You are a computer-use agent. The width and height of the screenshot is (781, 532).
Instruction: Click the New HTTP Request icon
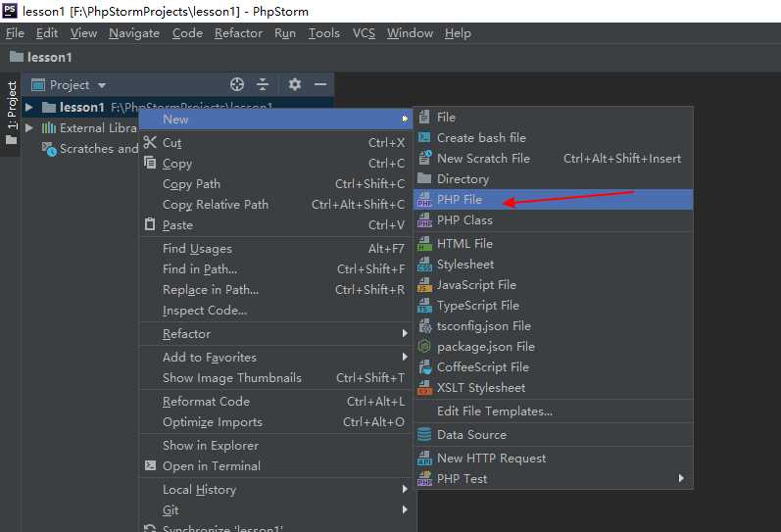click(424, 458)
